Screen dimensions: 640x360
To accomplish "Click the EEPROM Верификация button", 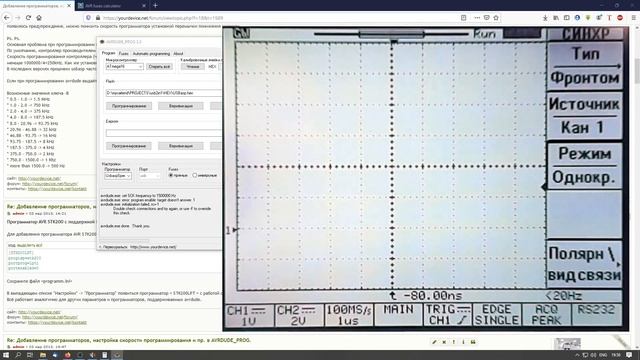I will pyautogui.click(x=180, y=146).
